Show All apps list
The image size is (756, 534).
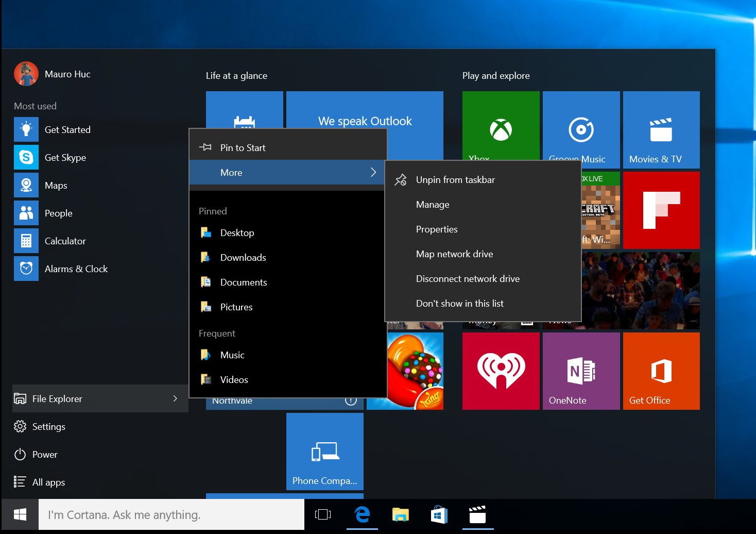[x=100, y=482]
